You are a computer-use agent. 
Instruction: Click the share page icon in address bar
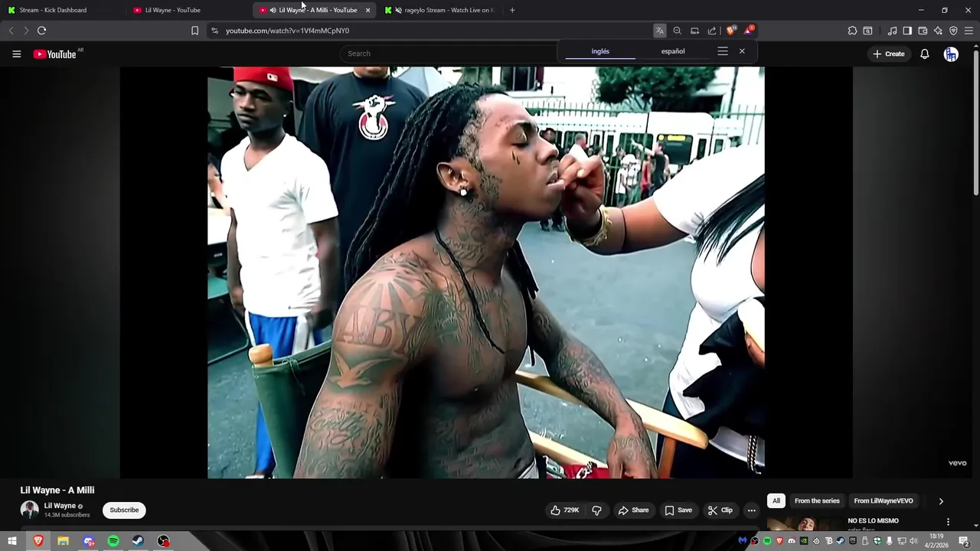click(x=712, y=31)
